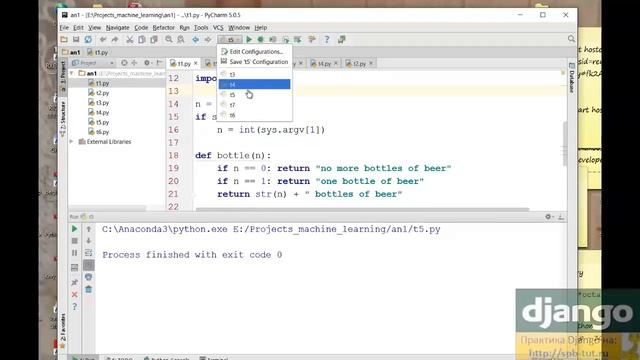Click the Redo arrow in toolbar
This screenshot has width=640, height=360.
pyautogui.click(x=115, y=40)
